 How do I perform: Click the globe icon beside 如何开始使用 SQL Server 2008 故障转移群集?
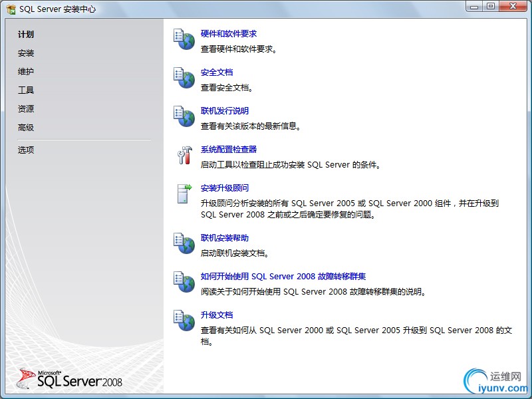click(x=184, y=282)
